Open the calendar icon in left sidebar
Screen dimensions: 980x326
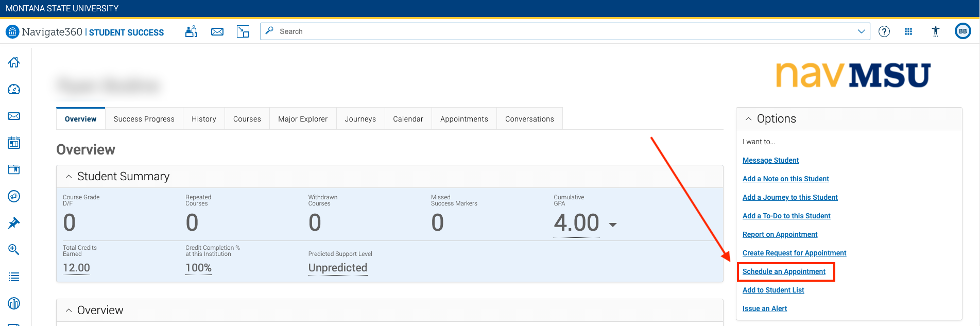point(14,143)
